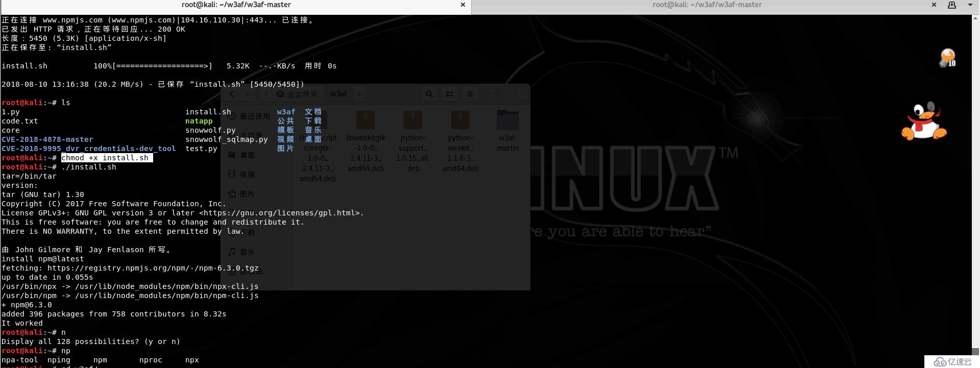Close the first terminal tab
The width and height of the screenshot is (980, 368).
[x=463, y=5]
